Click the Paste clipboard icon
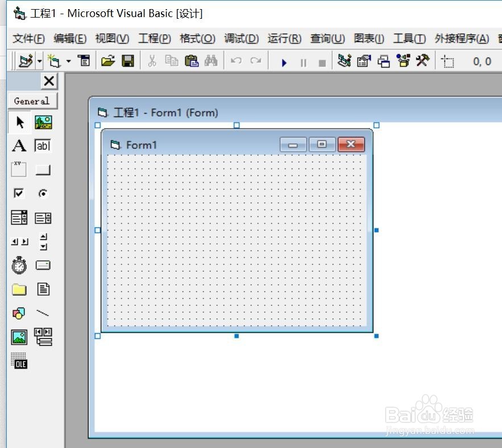 192,60
